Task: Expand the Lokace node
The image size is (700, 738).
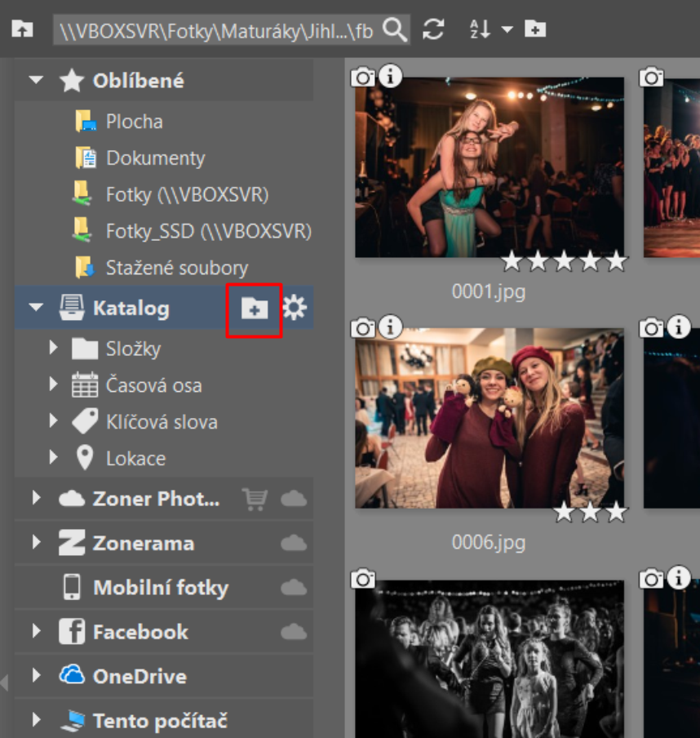Action: pos(53,456)
